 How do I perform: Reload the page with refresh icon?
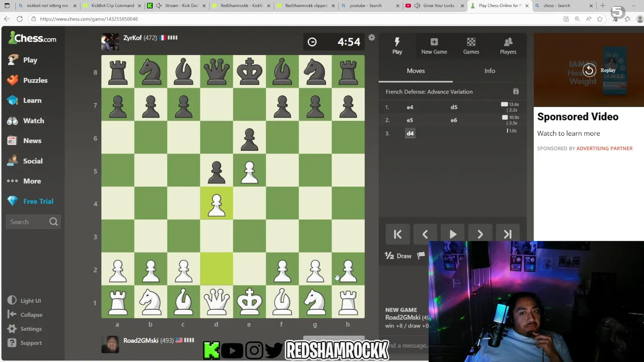[20, 19]
